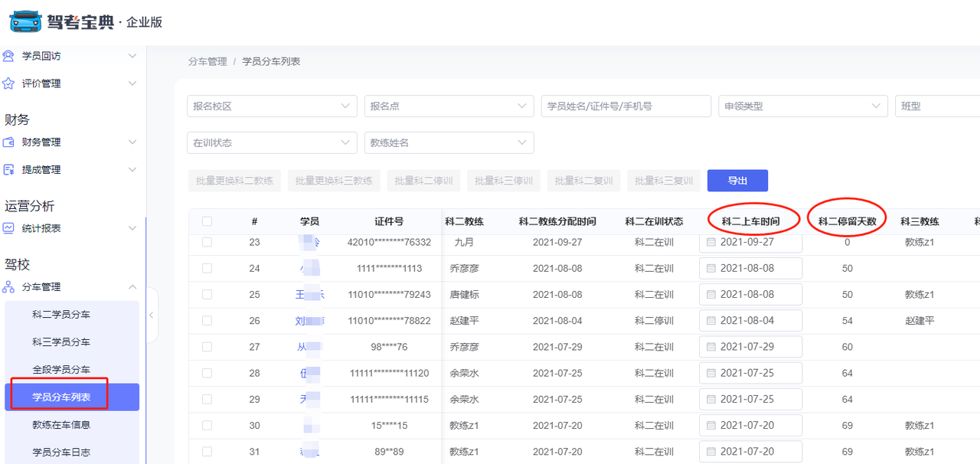The image size is (980, 464).
Task: Check the checkbox for row 30
Action: (207, 426)
